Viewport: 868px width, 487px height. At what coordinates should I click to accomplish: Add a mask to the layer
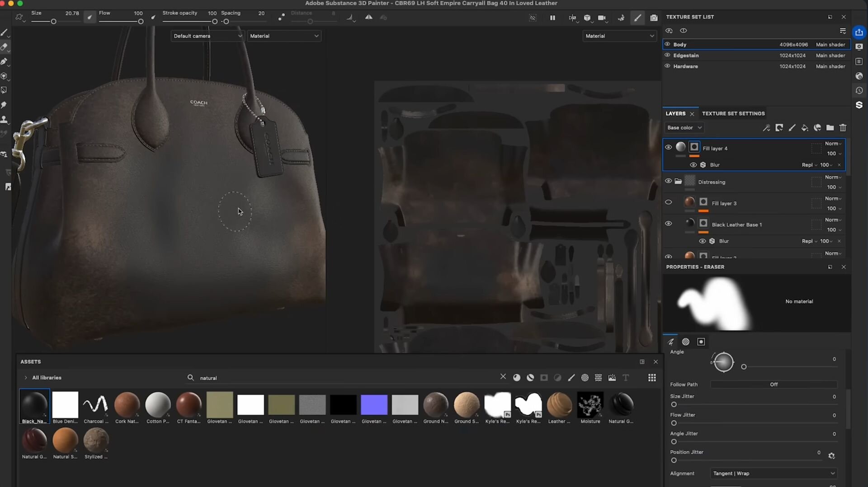coord(779,128)
